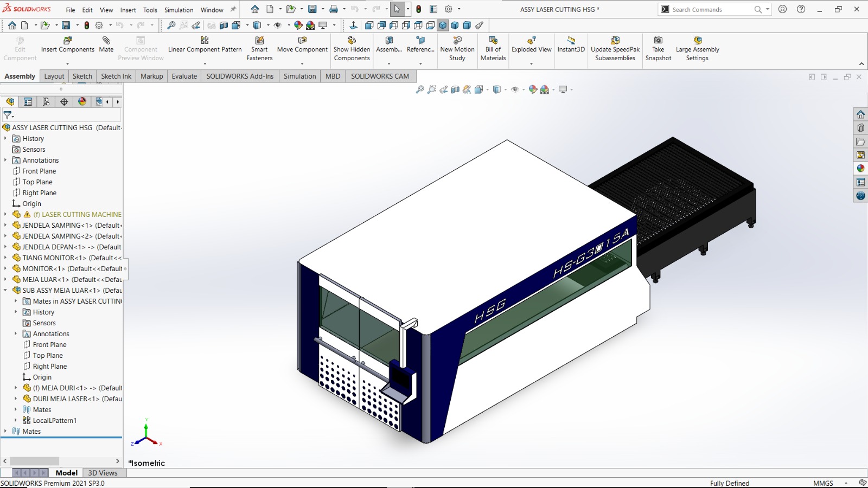Collapse the SUB ASSY MEJA LUAR<1> node
Image resolution: width=868 pixels, height=488 pixels.
[x=5, y=290]
